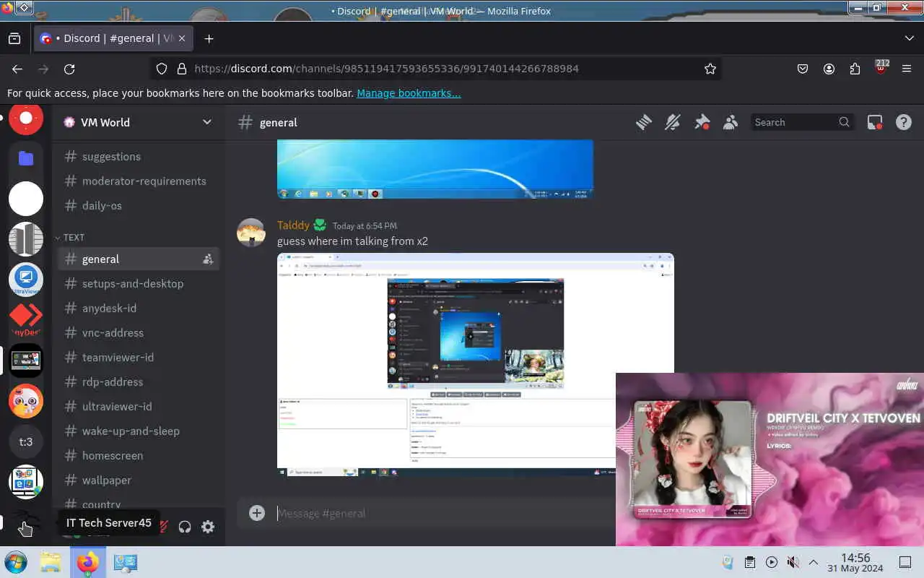Open the UltraViewer server icon
The width and height of the screenshot is (924, 578).
tap(26, 280)
